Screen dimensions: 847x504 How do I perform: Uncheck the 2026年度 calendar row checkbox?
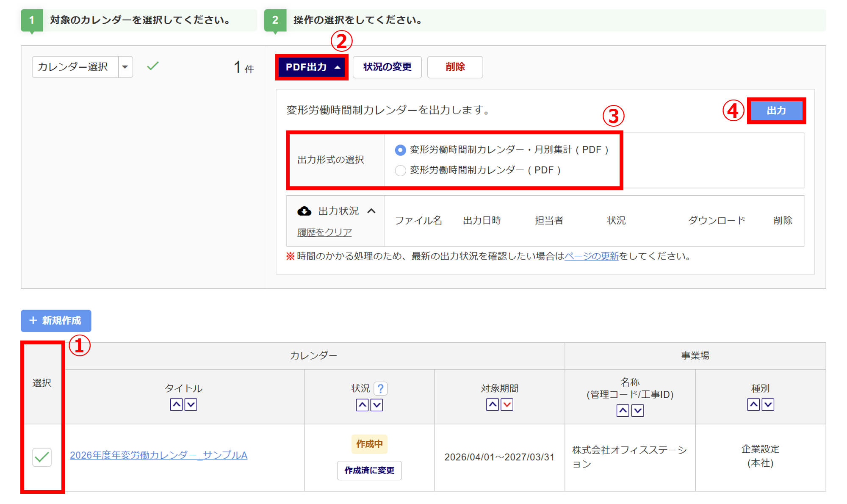click(42, 457)
